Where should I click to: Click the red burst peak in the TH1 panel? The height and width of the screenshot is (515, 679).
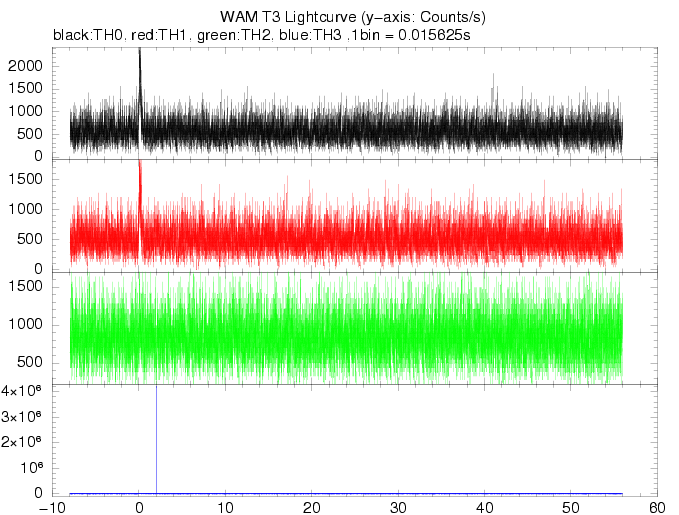click(140, 182)
